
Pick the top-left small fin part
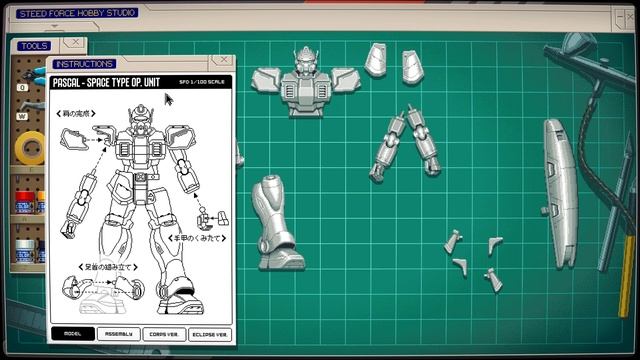(453, 241)
